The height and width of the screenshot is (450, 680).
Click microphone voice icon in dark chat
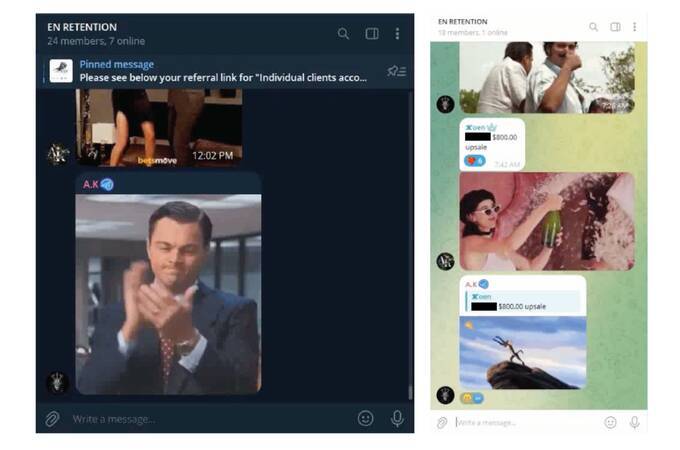[397, 419]
